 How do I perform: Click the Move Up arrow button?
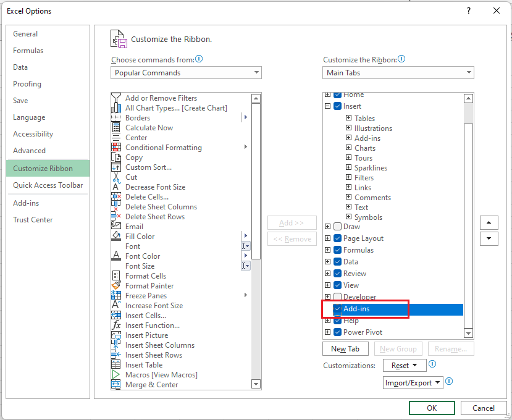click(x=489, y=222)
